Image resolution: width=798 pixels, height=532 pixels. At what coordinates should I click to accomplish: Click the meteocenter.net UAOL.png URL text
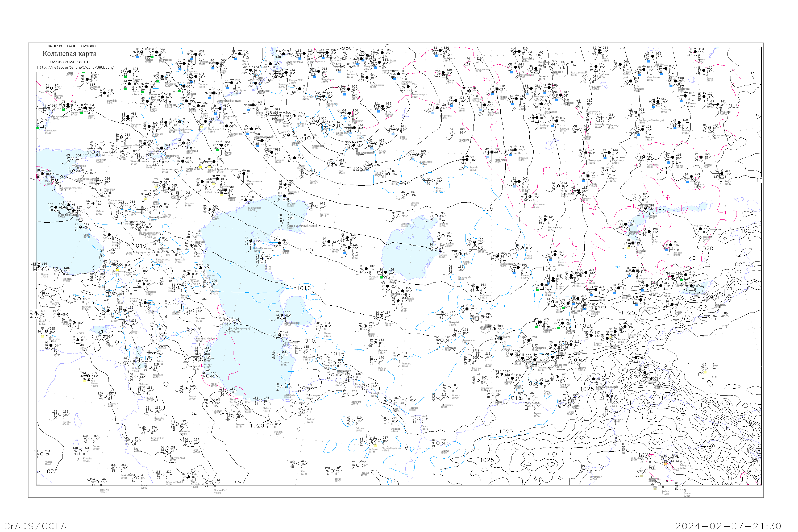point(75,68)
